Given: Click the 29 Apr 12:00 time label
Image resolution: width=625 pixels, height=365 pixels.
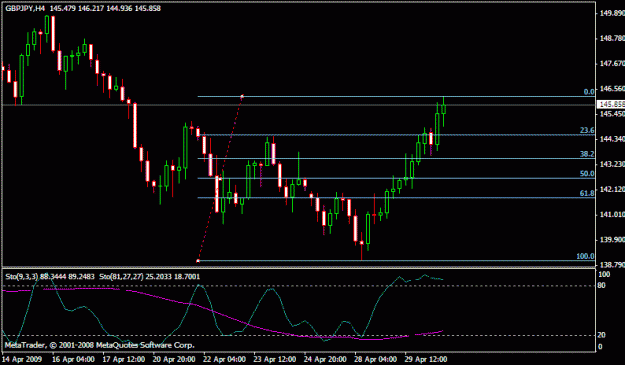Looking at the screenshot, I should click(x=426, y=359).
